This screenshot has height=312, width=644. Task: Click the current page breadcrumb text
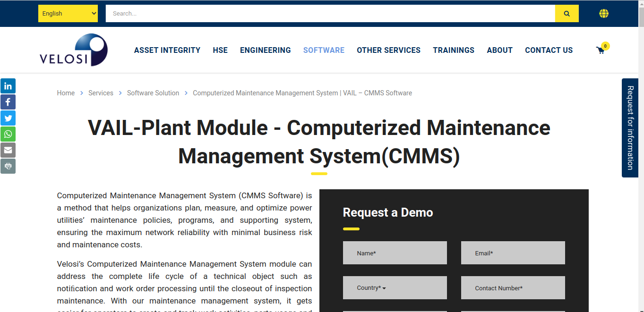(302, 93)
